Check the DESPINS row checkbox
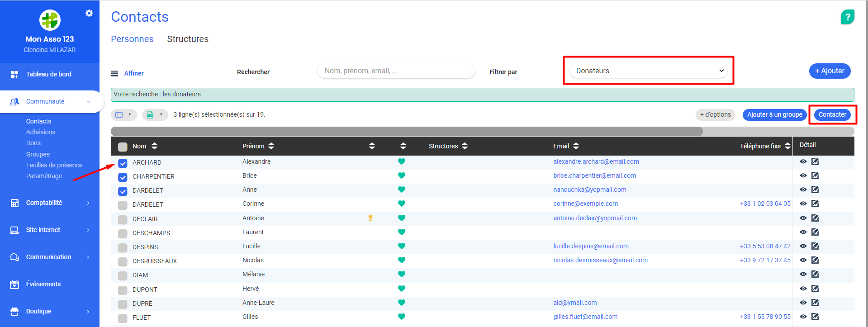Screen dimensions: 868x327 (x=123, y=247)
